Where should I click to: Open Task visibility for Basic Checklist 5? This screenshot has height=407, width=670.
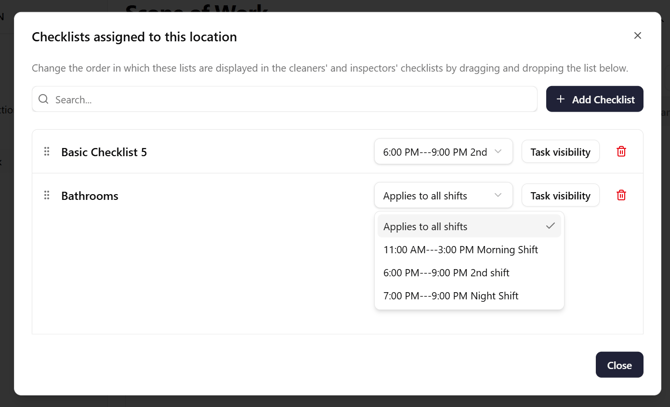click(560, 152)
